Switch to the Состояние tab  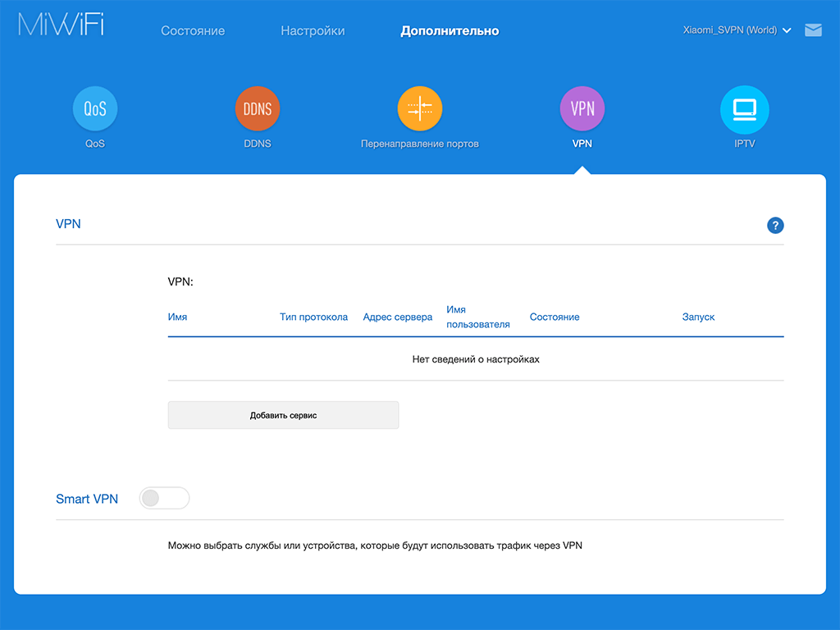coord(193,31)
